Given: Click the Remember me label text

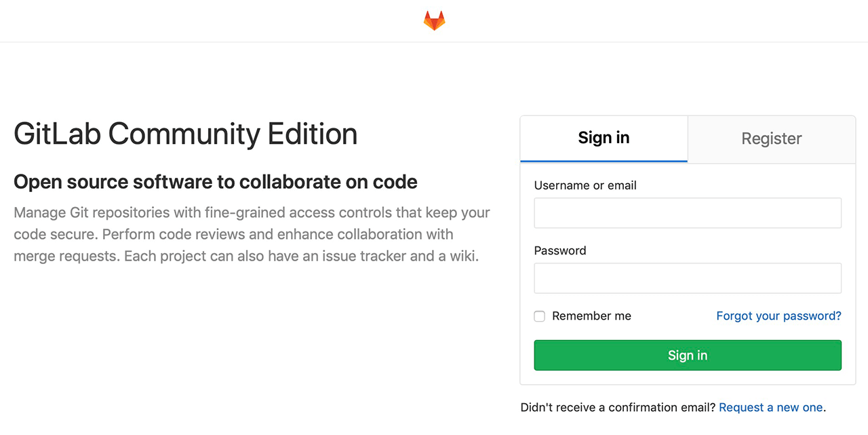Looking at the screenshot, I should 591,316.
